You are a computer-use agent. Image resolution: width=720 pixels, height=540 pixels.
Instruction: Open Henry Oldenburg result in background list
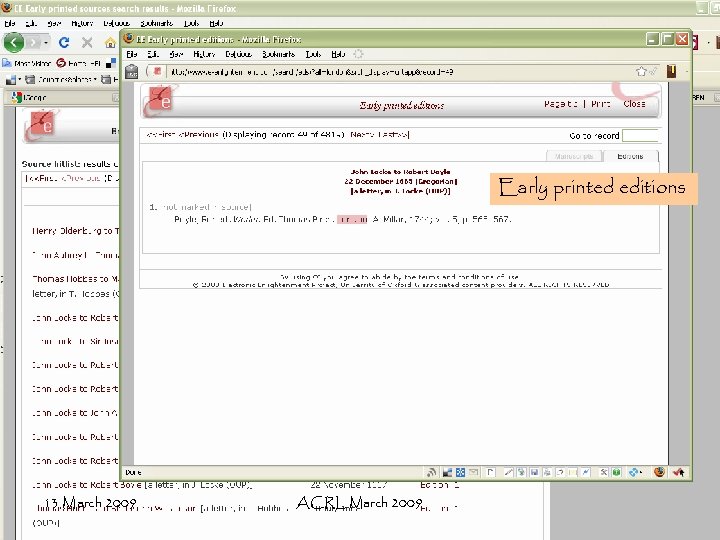point(75,231)
